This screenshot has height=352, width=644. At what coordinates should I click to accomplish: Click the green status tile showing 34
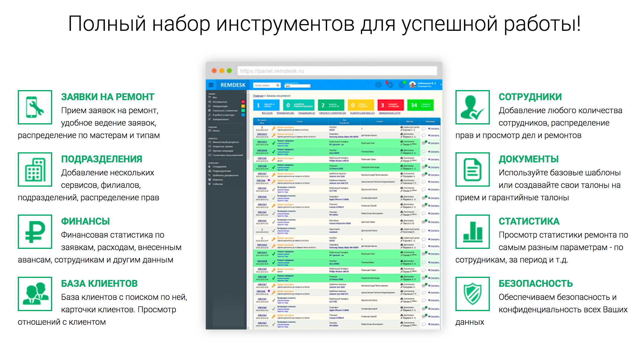point(420,105)
